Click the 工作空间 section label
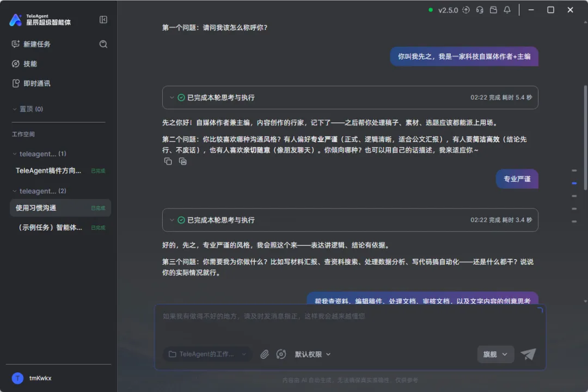The width and height of the screenshot is (588, 392). tap(23, 134)
